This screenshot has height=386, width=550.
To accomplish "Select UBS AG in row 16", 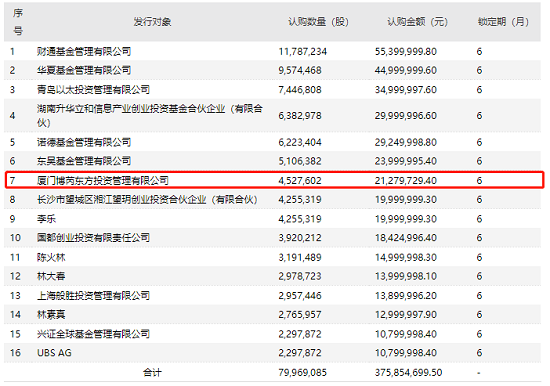I will coord(54,353).
